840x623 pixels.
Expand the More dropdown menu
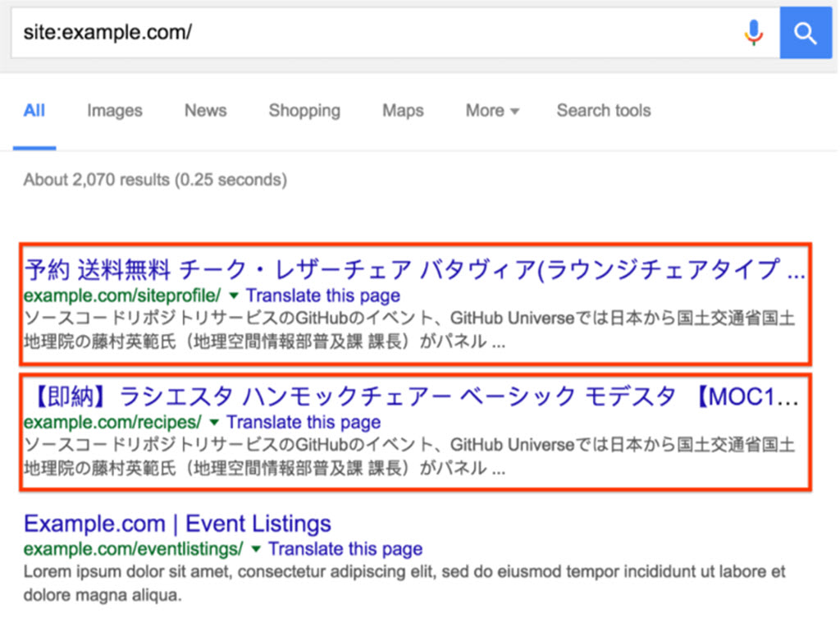(492, 111)
